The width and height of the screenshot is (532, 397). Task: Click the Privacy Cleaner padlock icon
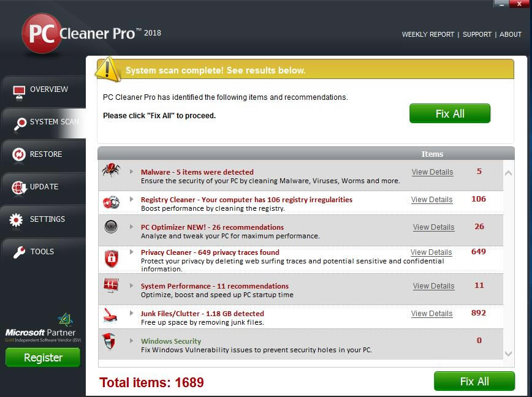[111, 258]
